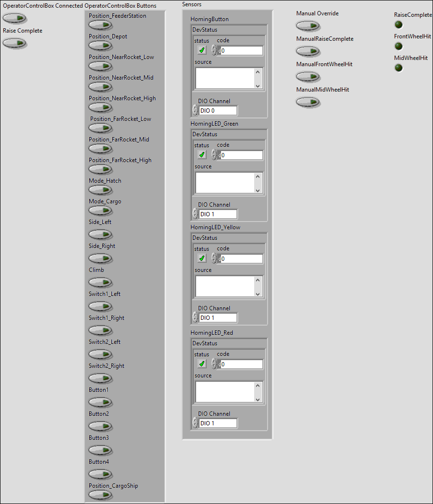The image size is (433, 504).
Task: Enable the Mode_Cargo button
Action: pos(100,211)
